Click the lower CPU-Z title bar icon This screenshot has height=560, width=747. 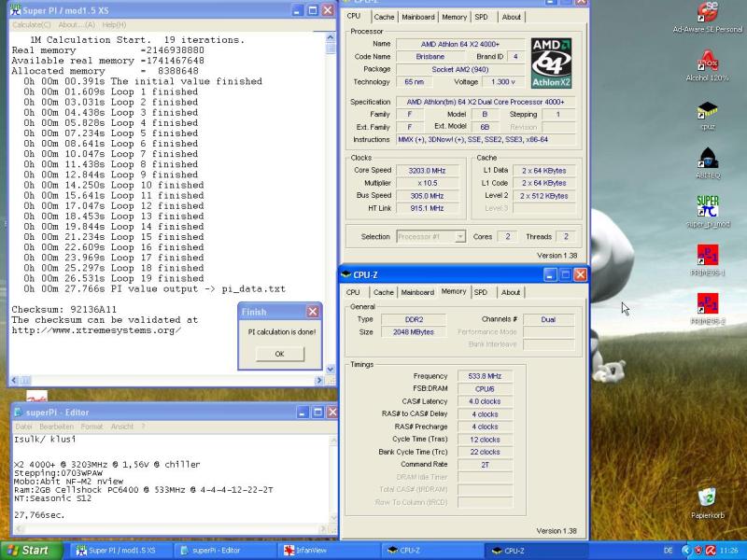click(345, 274)
